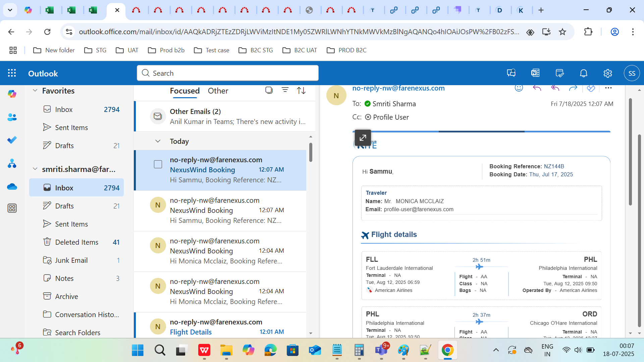This screenshot has width=644, height=362.
Task: Open Copilot from the left app rail
Action: pyautogui.click(x=12, y=94)
